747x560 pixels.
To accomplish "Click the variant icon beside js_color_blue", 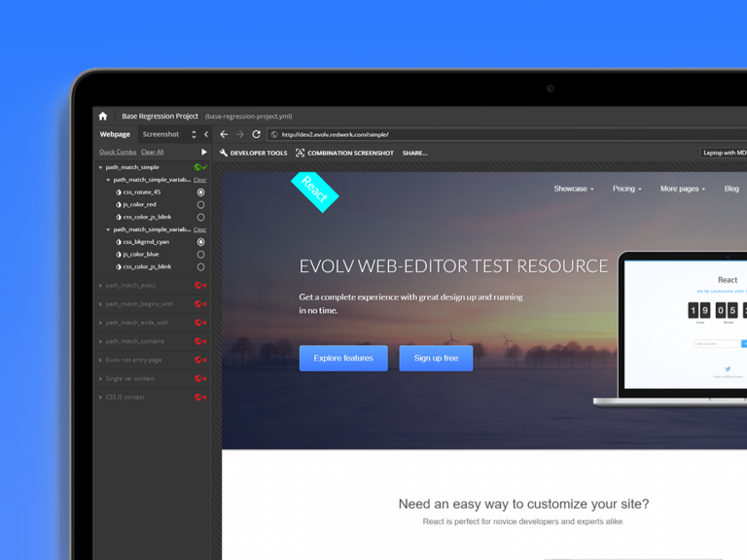I will (119, 255).
